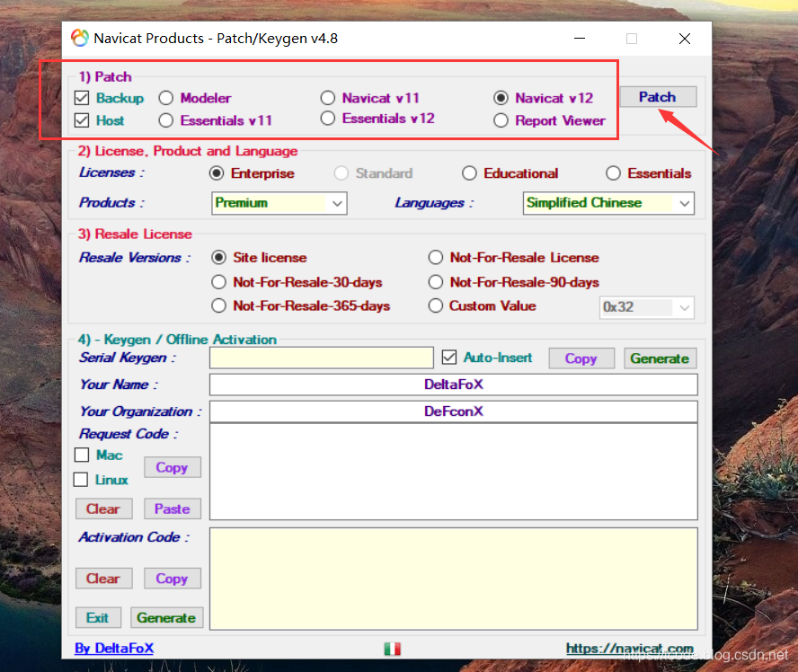Open the Languages dropdown

[x=608, y=203]
